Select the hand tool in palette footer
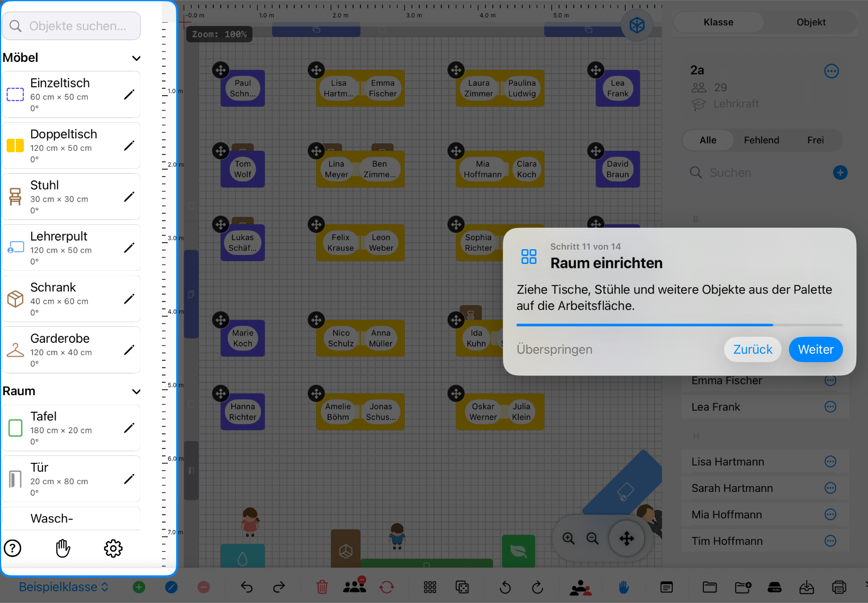 pos(63,549)
